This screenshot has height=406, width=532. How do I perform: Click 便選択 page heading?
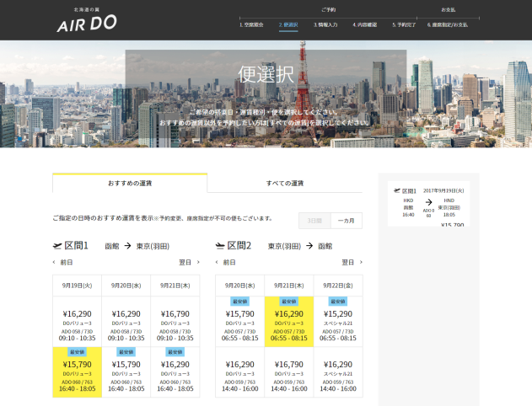pyautogui.click(x=266, y=74)
